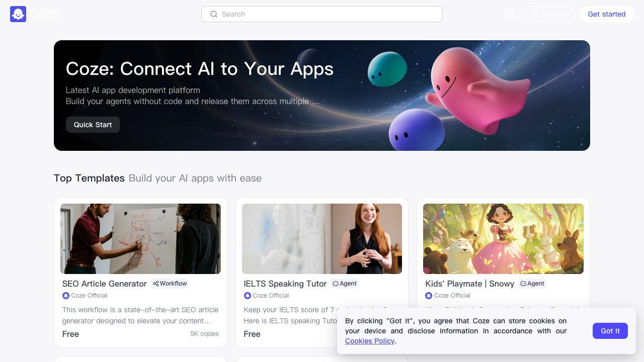Open the SEO Article Generator title link

105,284
